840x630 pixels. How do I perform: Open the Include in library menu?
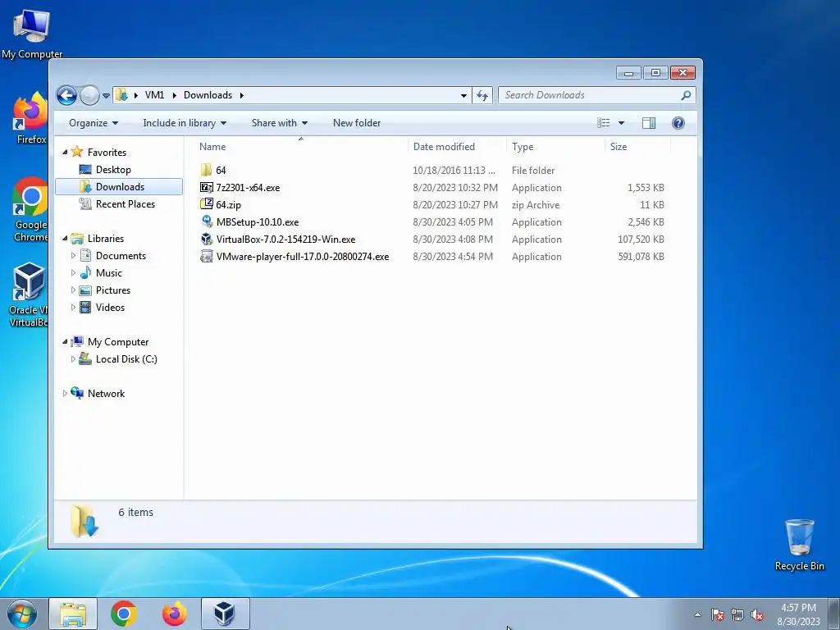(185, 123)
